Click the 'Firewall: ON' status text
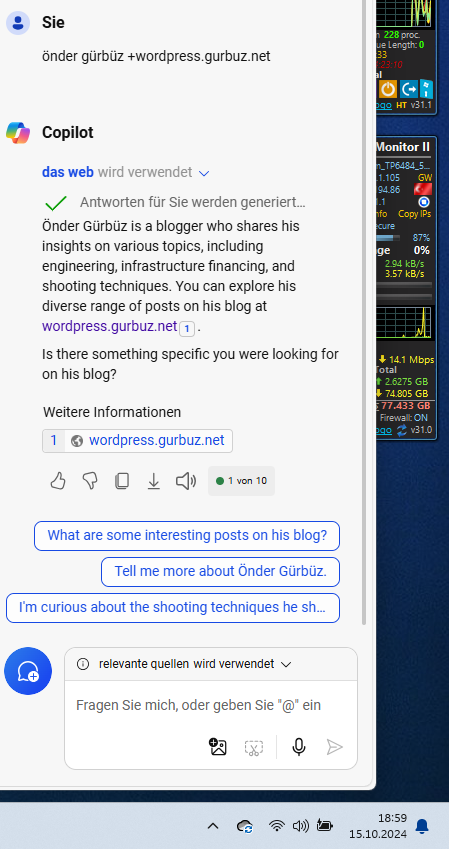The height and width of the screenshot is (849, 449). pyautogui.click(x=404, y=418)
